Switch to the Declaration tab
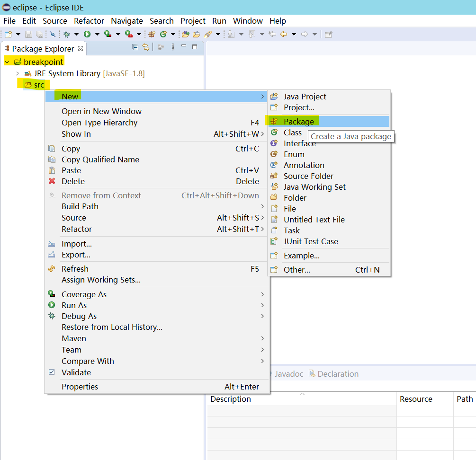Viewport: 476px width, 460px height. [333, 374]
